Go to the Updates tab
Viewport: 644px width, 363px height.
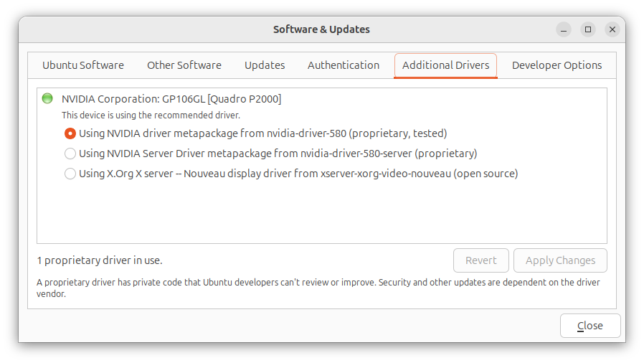point(265,65)
